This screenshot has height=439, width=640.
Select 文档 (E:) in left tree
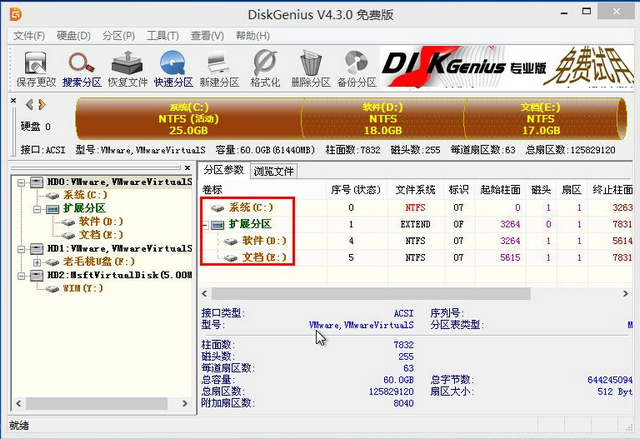coord(101,235)
